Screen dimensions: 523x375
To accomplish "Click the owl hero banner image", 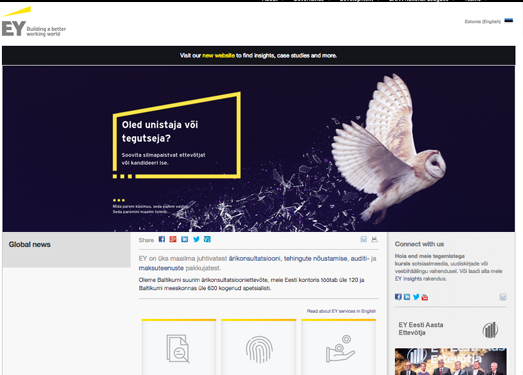I will (x=258, y=149).
